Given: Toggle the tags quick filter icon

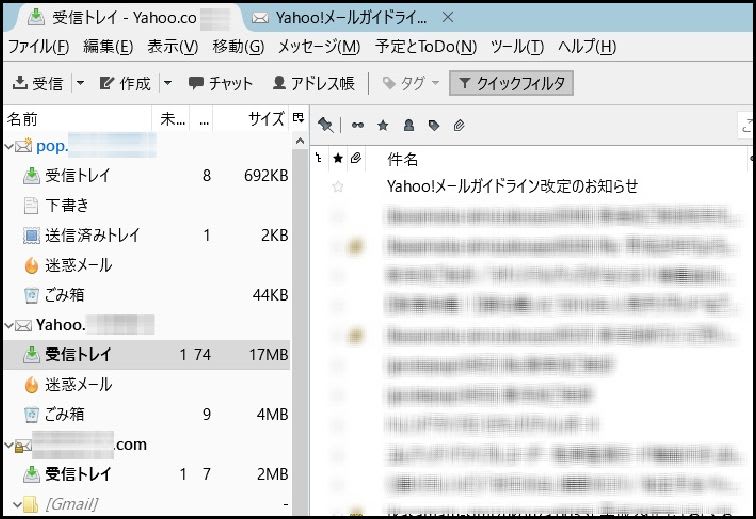Looking at the screenshot, I should click(x=433, y=125).
